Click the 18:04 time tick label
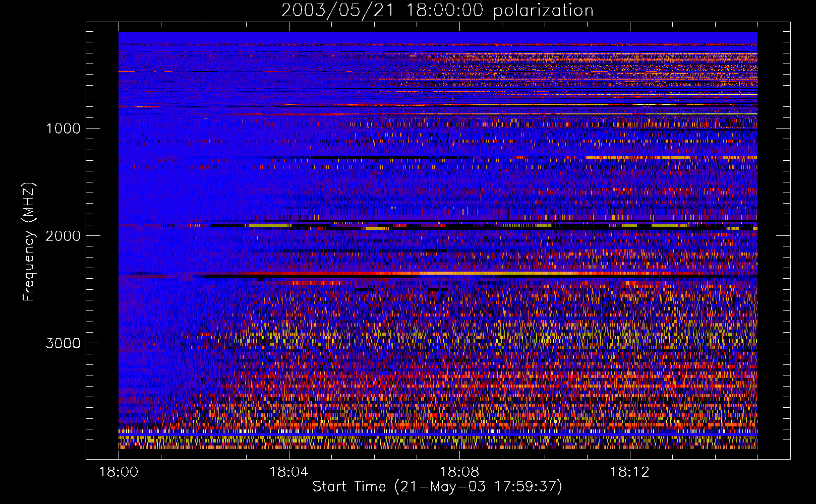816x504 pixels. coord(288,472)
